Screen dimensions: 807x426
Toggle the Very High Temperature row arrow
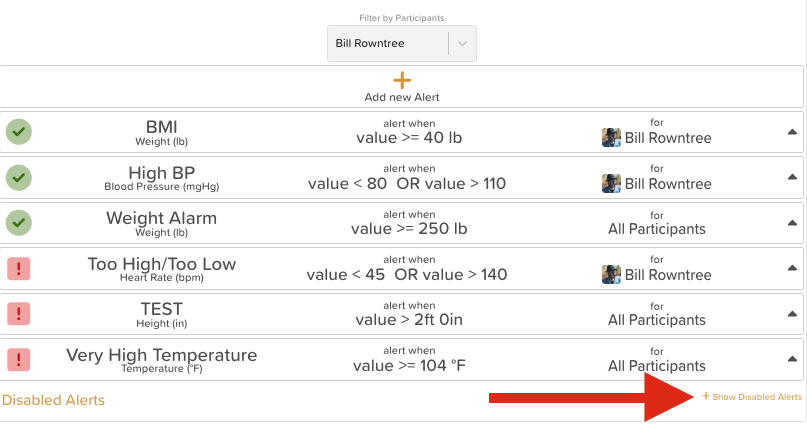[x=792, y=359]
